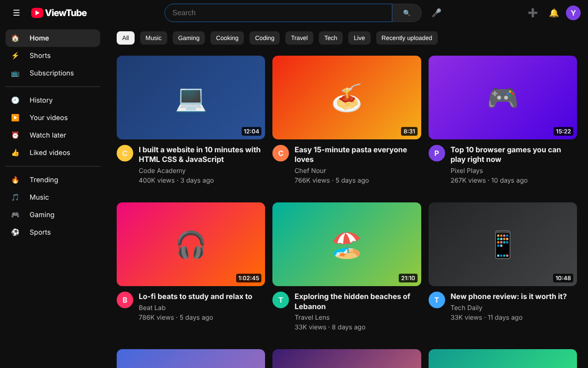588x368 pixels.
Task: Open Subscriptions in sidebar
Action: 53,73
